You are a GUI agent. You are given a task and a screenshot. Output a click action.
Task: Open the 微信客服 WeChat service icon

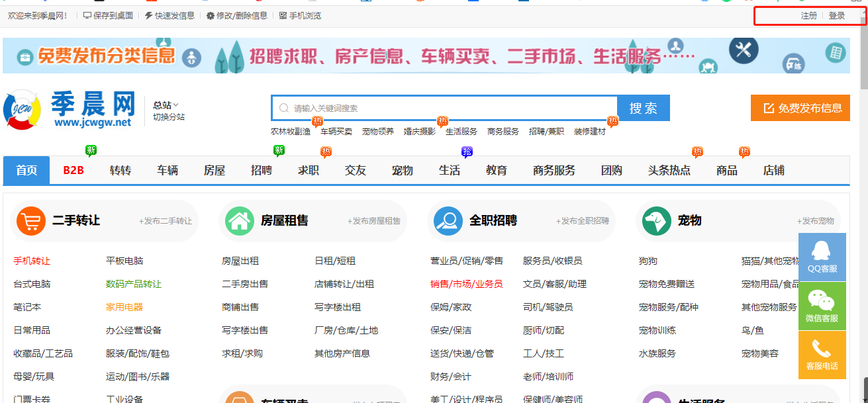[x=822, y=306]
